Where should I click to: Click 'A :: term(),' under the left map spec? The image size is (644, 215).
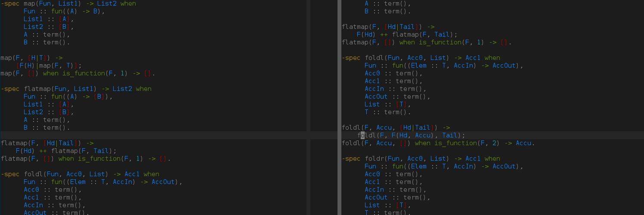47,34
